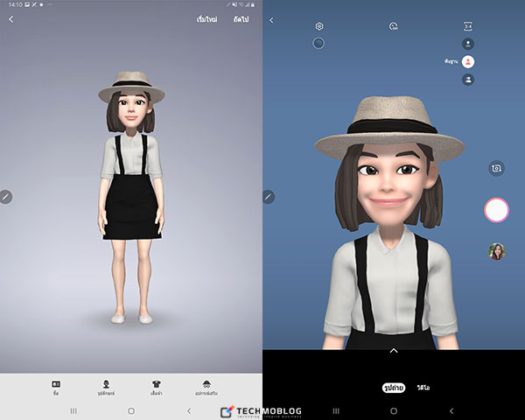The height and width of the screenshot is (420, 525).
Task: Open the clothing (shirt) category
Action: (157, 386)
